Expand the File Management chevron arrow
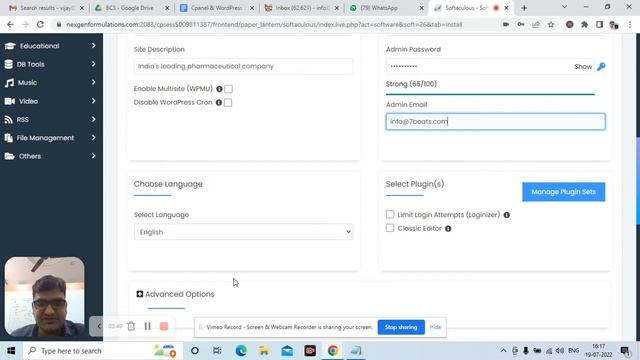640x360 pixels. (x=93, y=137)
